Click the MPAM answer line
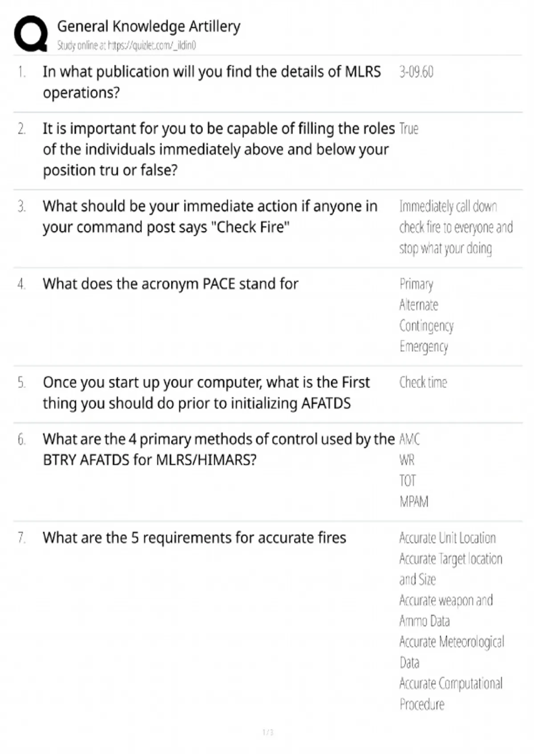Viewport: 534px width, 756px height. [414, 502]
